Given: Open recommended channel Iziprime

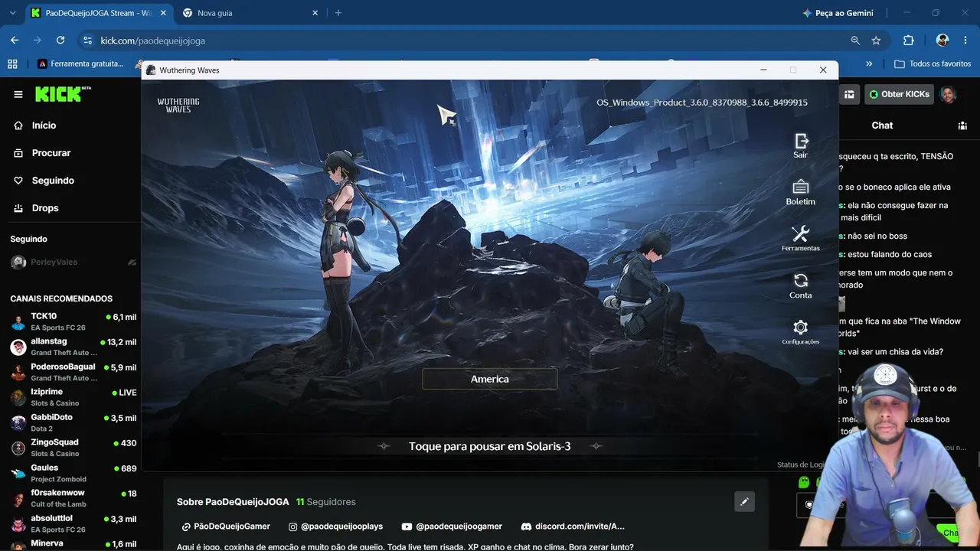Looking at the screenshot, I should coord(73,397).
